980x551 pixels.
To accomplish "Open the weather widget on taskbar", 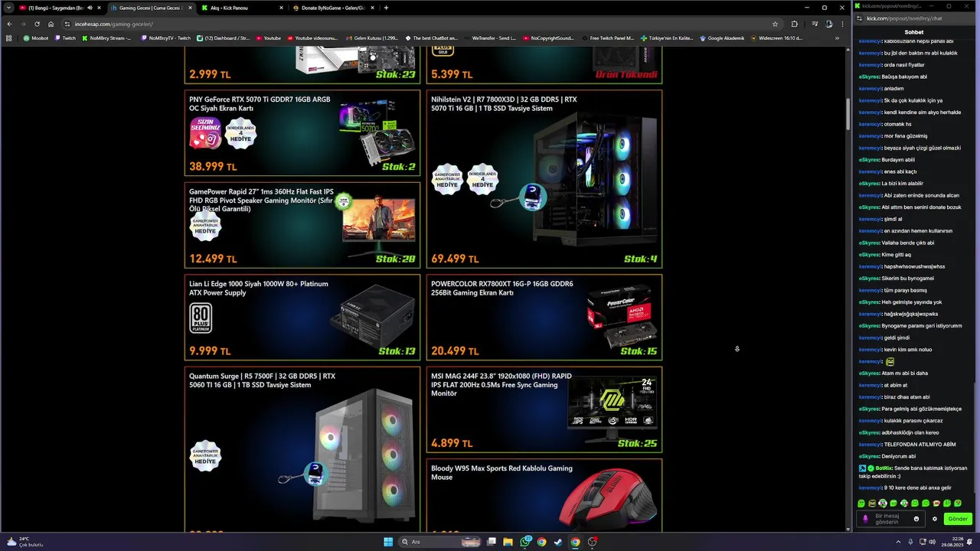I will click(24, 542).
